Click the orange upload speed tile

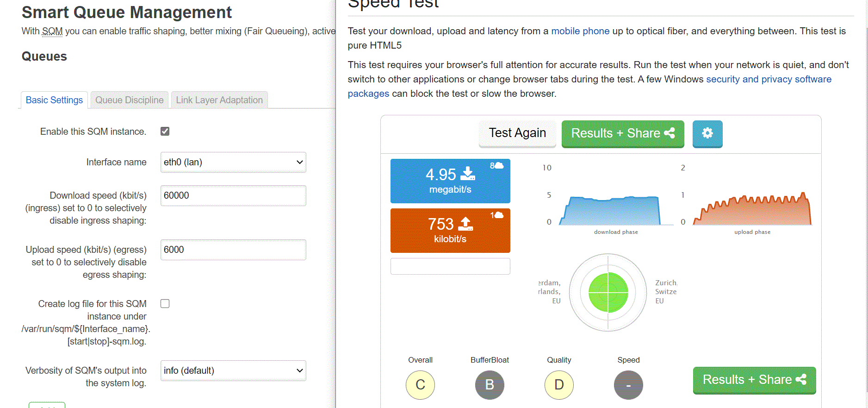point(450,231)
